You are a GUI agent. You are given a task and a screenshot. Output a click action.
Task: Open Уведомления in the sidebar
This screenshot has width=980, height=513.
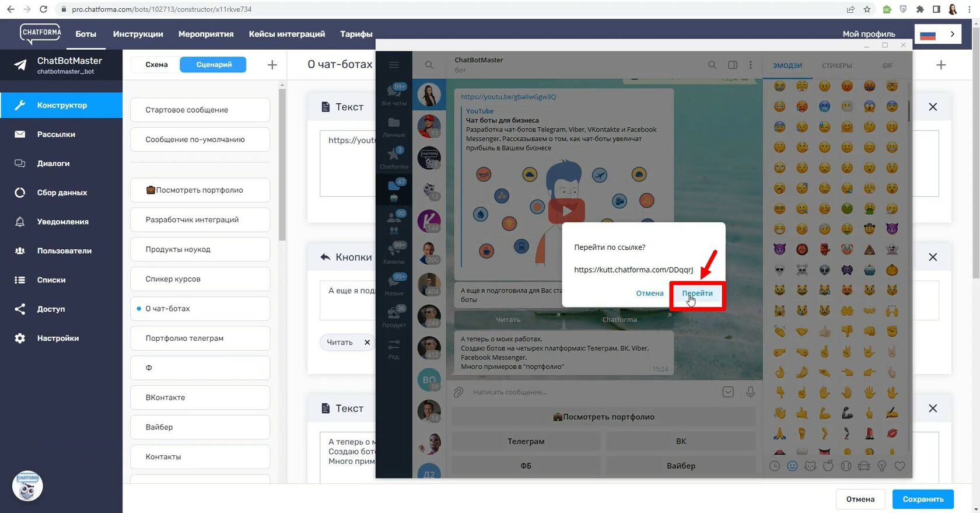pyautogui.click(x=61, y=222)
